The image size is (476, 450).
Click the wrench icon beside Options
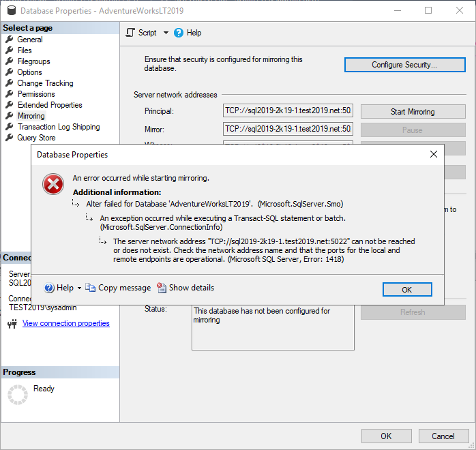[10, 72]
